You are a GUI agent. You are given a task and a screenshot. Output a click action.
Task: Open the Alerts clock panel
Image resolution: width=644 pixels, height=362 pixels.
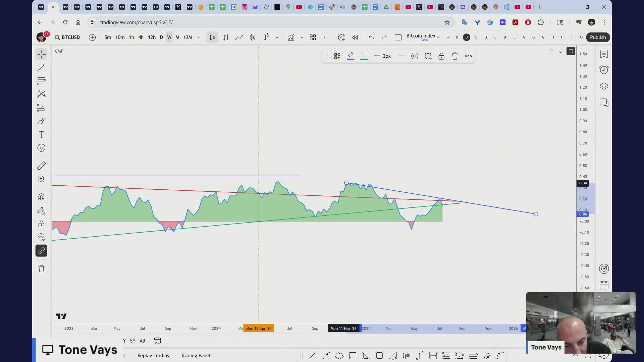coord(604,70)
